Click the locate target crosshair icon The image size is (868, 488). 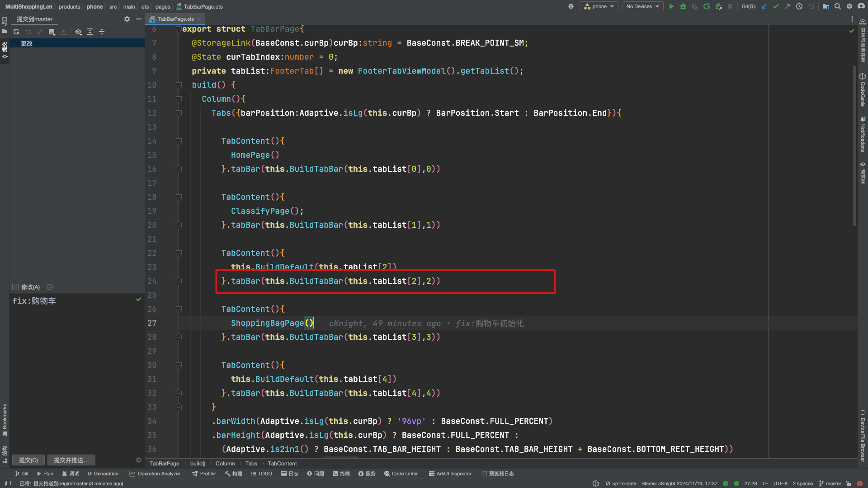point(571,6)
